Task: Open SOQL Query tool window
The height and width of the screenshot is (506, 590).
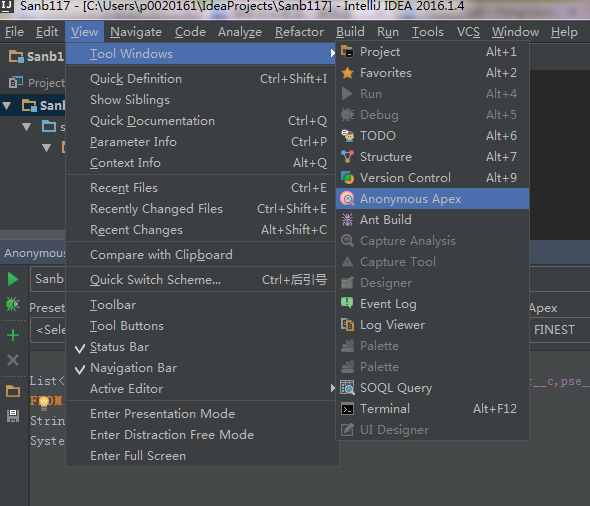Action: coord(432,388)
